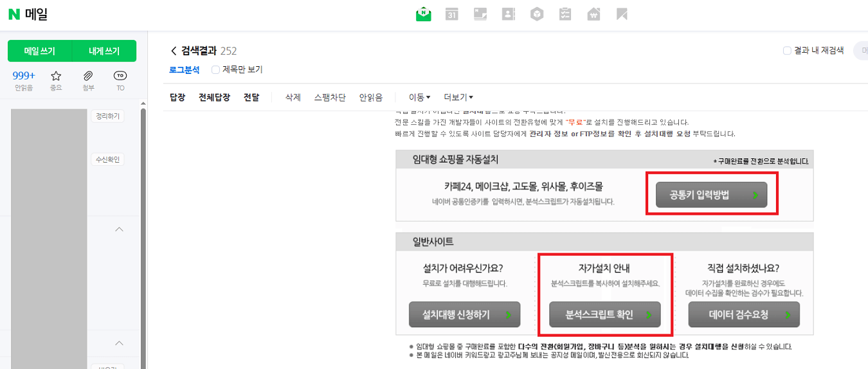
Task: Click 전체답장 to reply all
Action: [214, 98]
